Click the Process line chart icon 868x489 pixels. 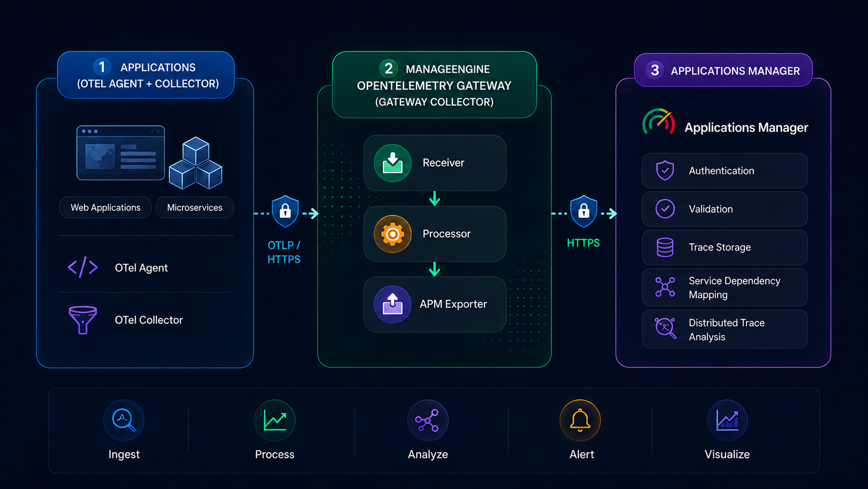pyautogui.click(x=275, y=420)
